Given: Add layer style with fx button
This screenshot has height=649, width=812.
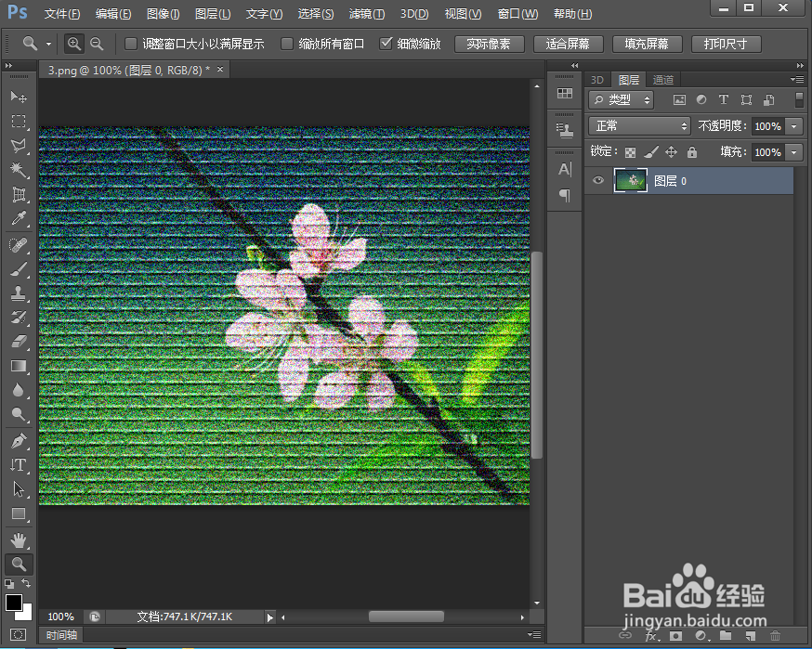Looking at the screenshot, I should (652, 636).
